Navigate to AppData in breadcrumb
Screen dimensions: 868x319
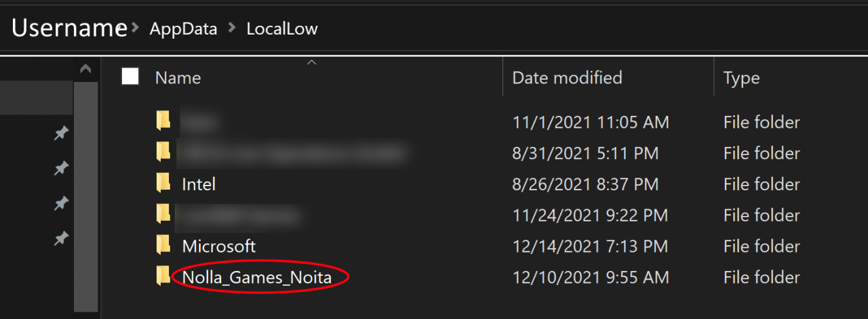(x=183, y=29)
